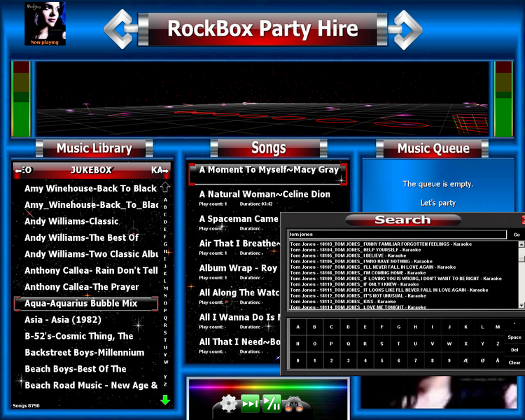This screenshot has height=420, width=525.
Task: Click the G key on the on-screen keyboard
Action: [x=399, y=327]
